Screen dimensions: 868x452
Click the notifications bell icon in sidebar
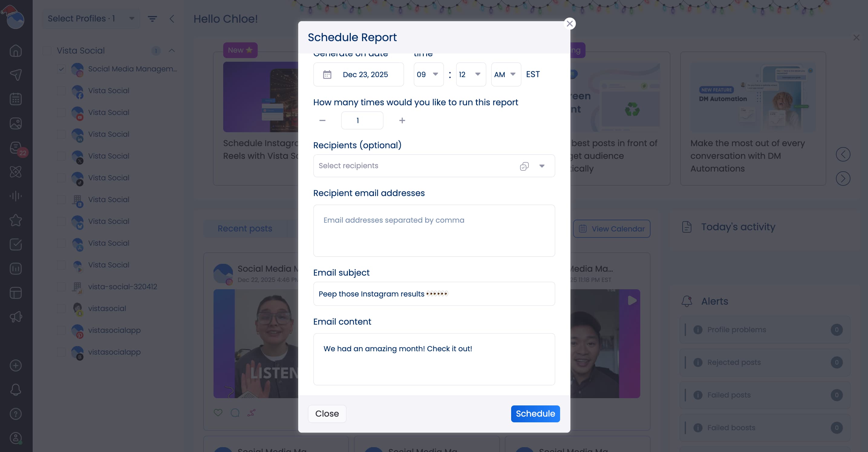15,390
